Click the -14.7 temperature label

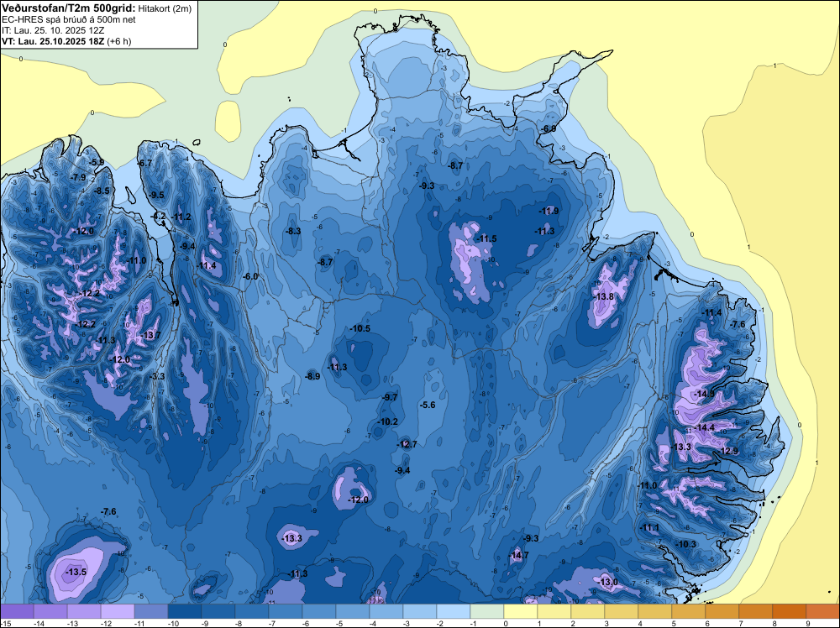(518, 555)
